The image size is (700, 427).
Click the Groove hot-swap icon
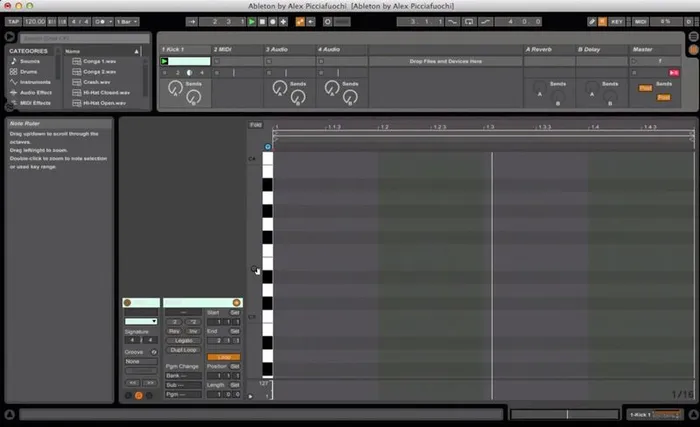click(x=154, y=352)
